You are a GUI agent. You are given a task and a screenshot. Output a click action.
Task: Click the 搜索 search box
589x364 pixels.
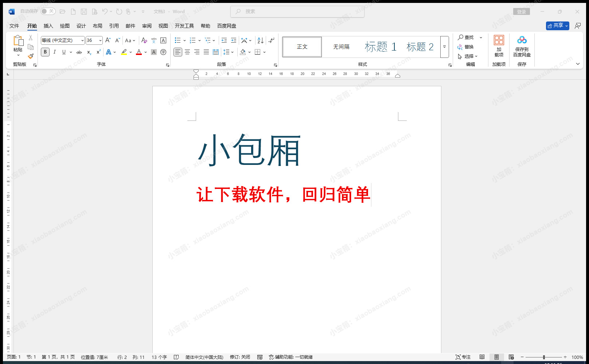point(297,11)
